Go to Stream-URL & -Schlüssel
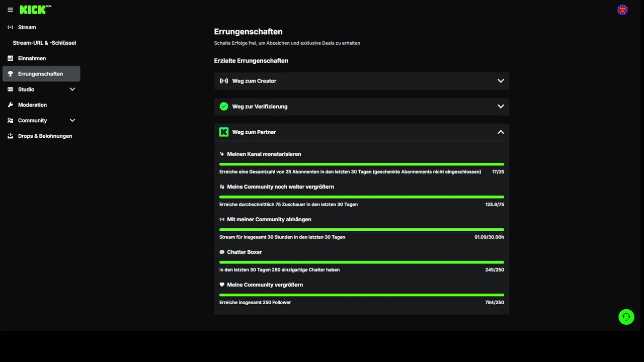Screen dimensions: 644x362 click(x=44, y=43)
